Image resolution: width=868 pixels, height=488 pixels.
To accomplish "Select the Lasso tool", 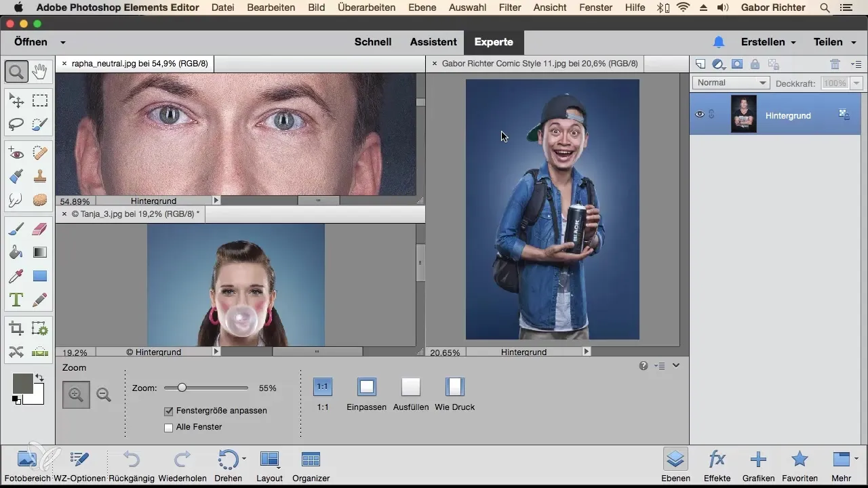I will [16, 124].
